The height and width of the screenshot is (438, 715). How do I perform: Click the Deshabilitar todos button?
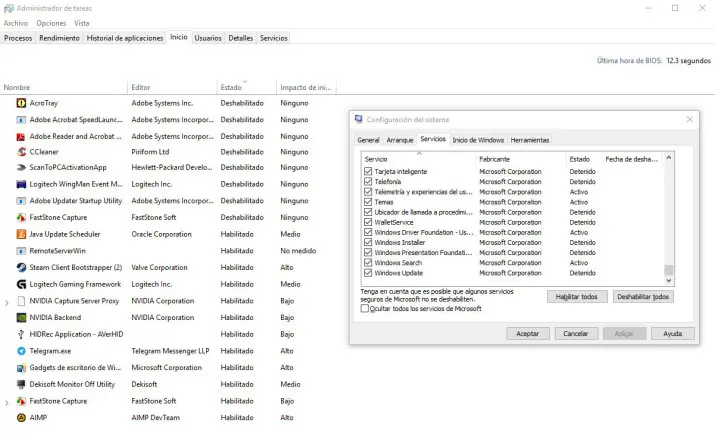click(x=643, y=297)
